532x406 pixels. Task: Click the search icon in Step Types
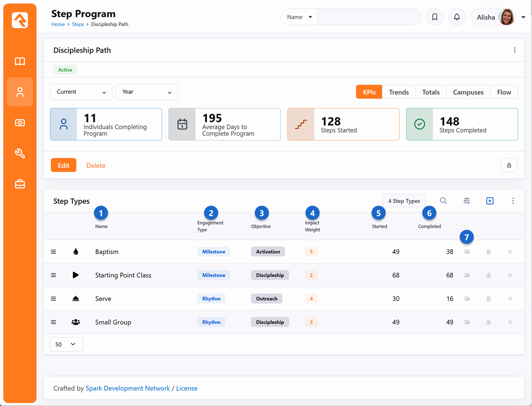pyautogui.click(x=443, y=201)
